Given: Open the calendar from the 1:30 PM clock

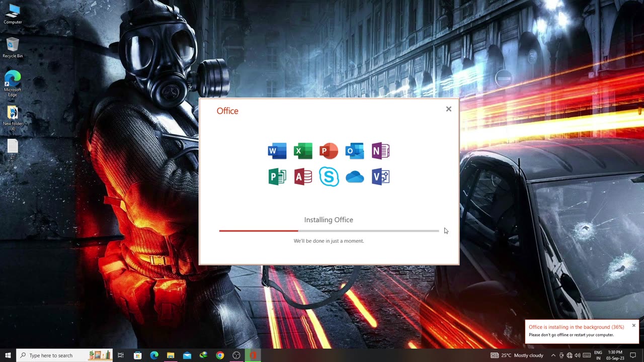Looking at the screenshot, I should pyautogui.click(x=615, y=355).
